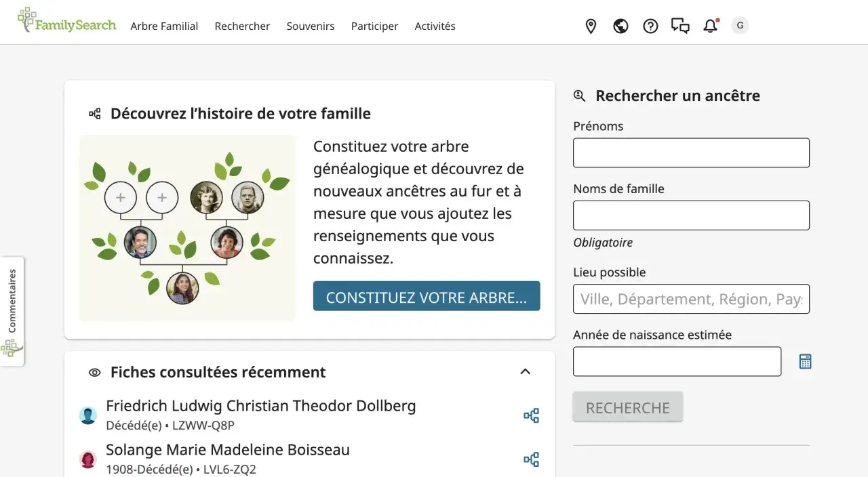The image size is (868, 477).
Task: Open the user account avatar G
Action: pos(740,26)
